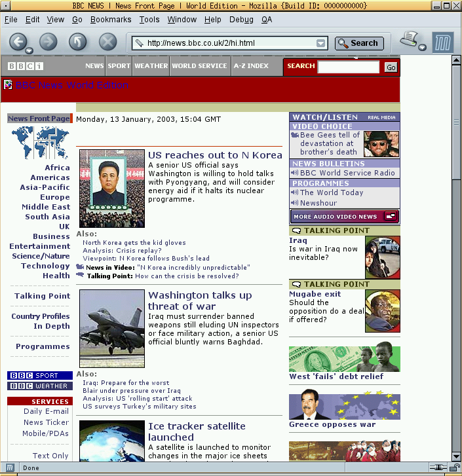The height and width of the screenshot is (476, 462).
Task: Click the speaker icon beside The World Today
Action: [x=294, y=193]
